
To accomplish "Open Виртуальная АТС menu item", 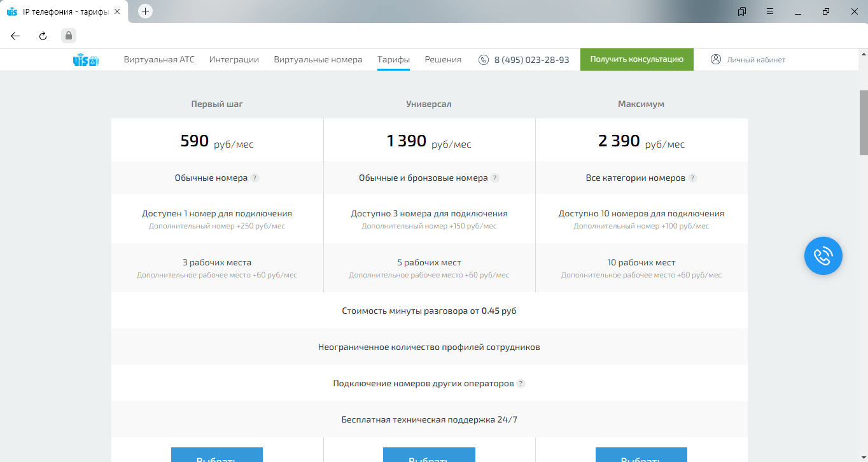I will (159, 59).
